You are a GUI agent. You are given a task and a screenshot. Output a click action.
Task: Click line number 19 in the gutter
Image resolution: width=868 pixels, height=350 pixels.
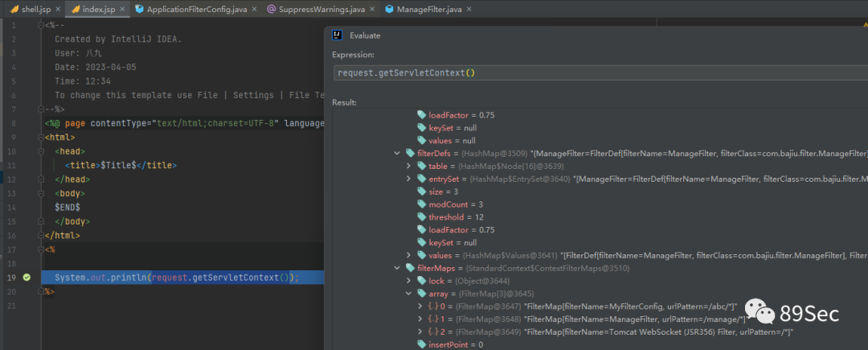[12, 278]
